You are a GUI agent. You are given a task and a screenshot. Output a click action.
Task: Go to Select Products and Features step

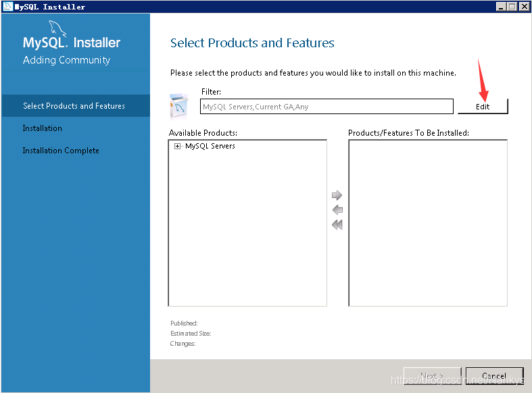pyautogui.click(x=76, y=106)
